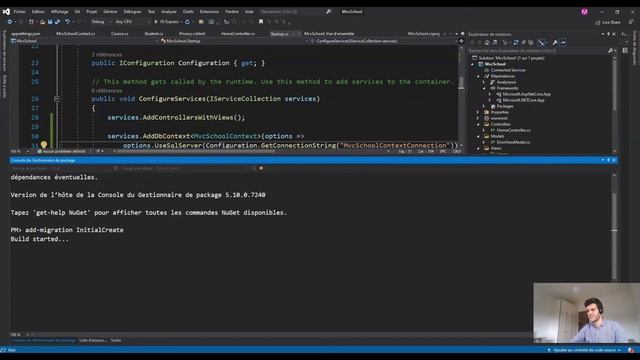Collapse the Dependencies node
Viewport: 640px width, 360px height.
pos(478,76)
